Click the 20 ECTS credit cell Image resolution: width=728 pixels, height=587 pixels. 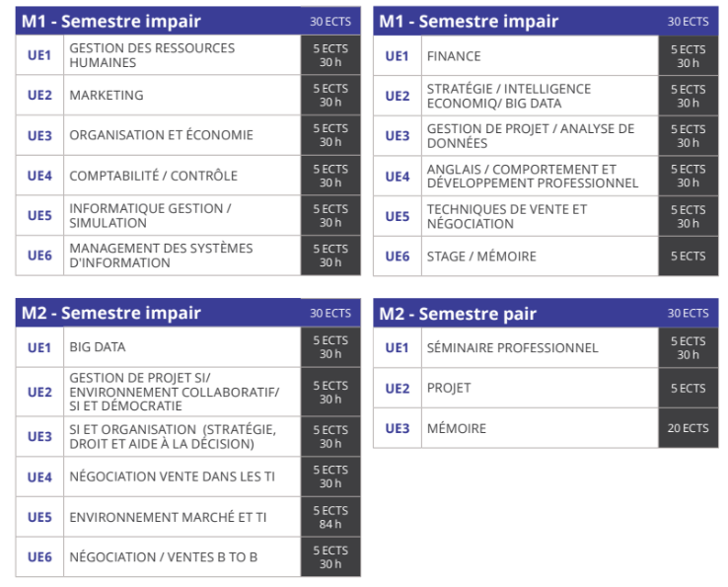pyautogui.click(x=689, y=428)
